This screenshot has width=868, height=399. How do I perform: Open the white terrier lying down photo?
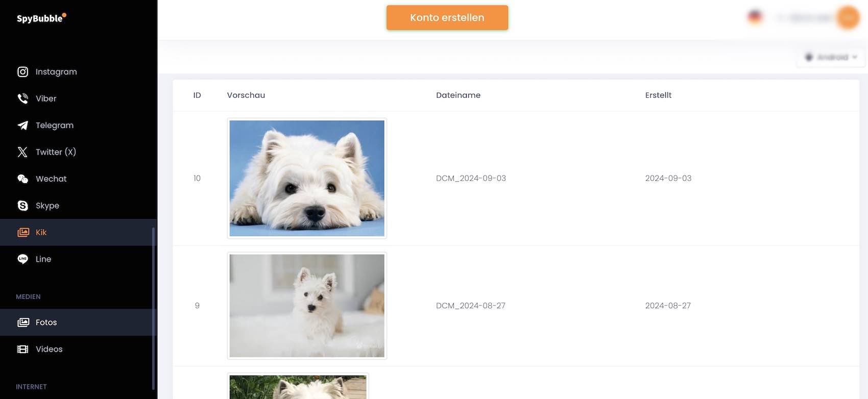[307, 179]
